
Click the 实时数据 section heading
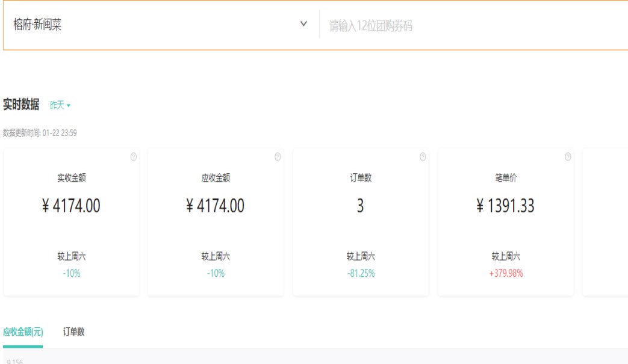coord(21,105)
